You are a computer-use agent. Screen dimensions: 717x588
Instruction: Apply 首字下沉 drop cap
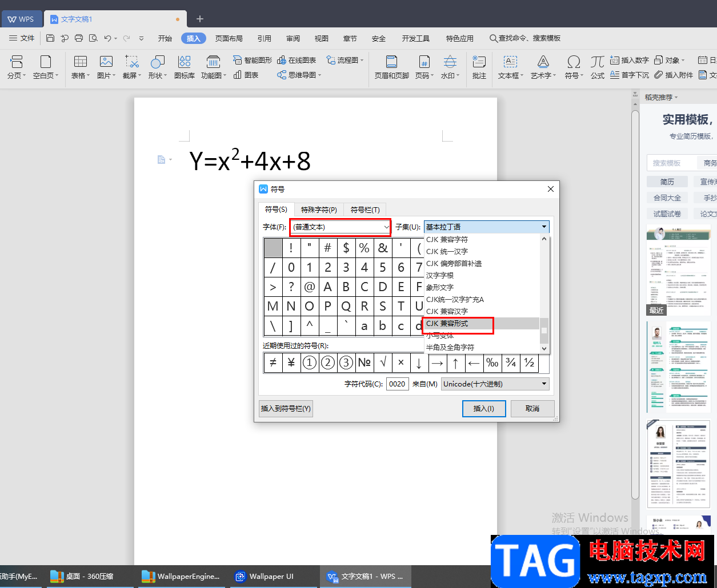tap(630, 75)
